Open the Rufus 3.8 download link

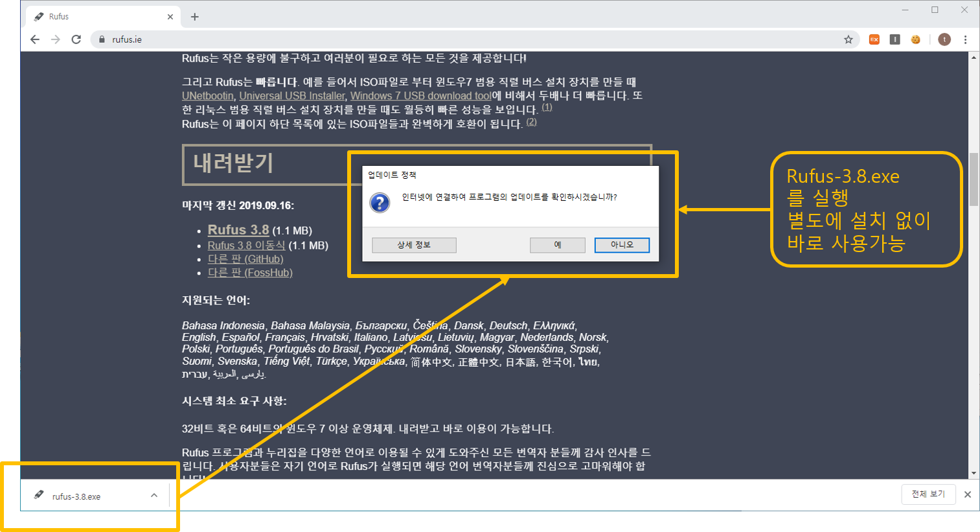point(238,230)
